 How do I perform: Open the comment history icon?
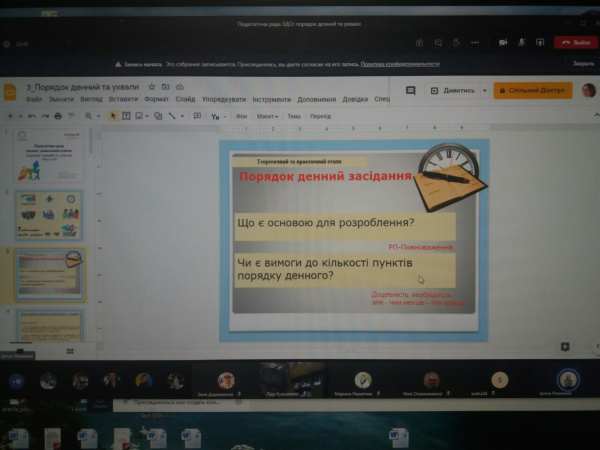click(410, 90)
